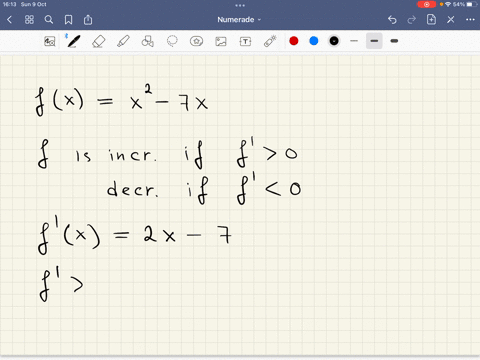Select the Image insert tool
The image size is (480, 360).
coord(221,41)
